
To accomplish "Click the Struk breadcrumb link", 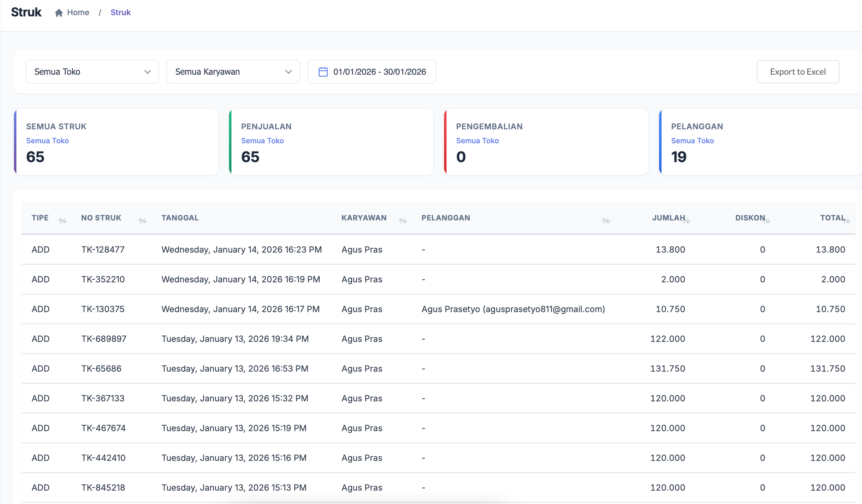I will pos(120,13).
